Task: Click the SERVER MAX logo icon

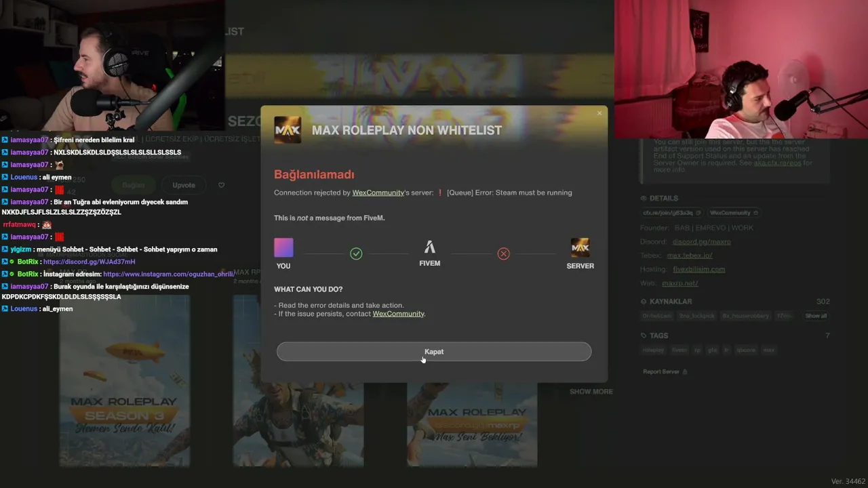Action: click(x=580, y=248)
